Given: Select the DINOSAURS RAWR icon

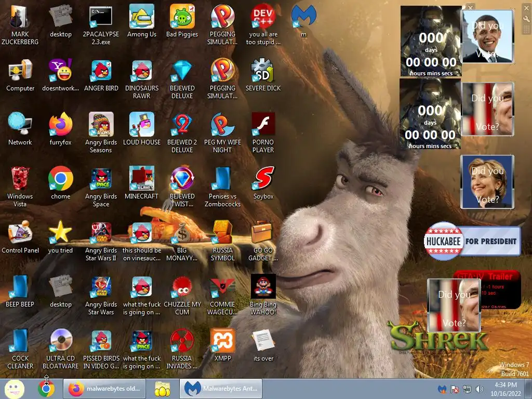Looking at the screenshot, I should tap(141, 78).
